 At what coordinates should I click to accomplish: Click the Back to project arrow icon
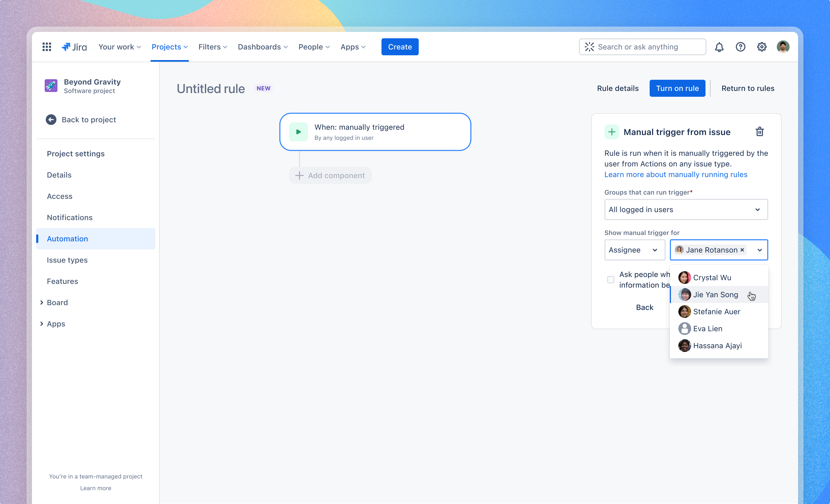tap(51, 120)
